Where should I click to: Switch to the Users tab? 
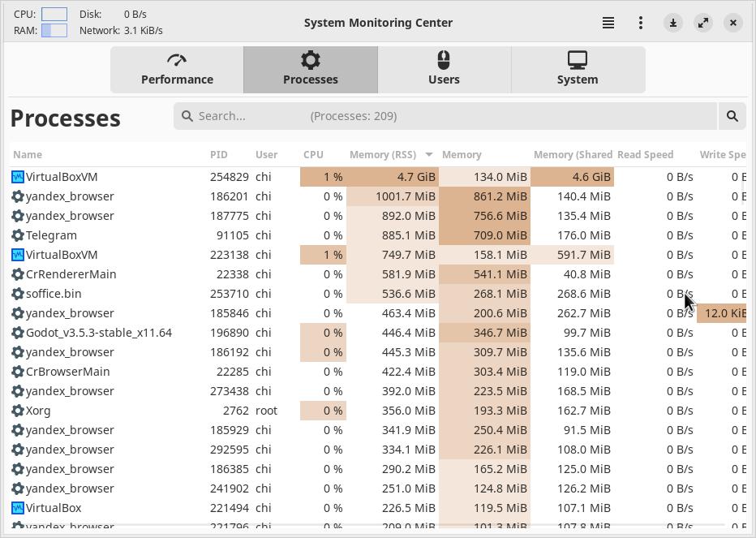coord(444,69)
